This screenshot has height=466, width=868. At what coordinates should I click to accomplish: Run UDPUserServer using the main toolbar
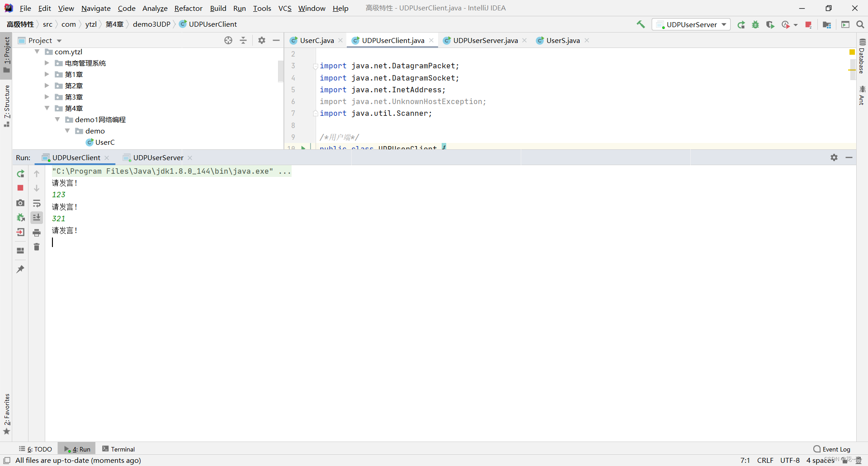coord(741,24)
